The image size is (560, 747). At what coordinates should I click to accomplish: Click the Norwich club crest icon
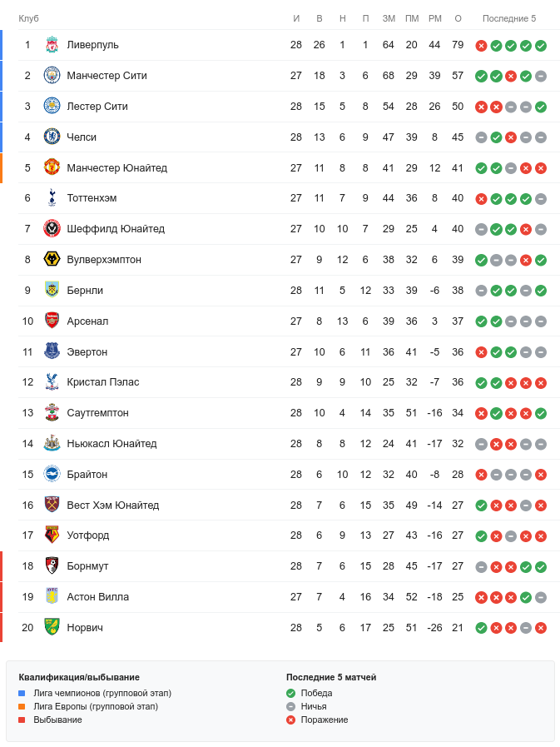click(x=52, y=628)
